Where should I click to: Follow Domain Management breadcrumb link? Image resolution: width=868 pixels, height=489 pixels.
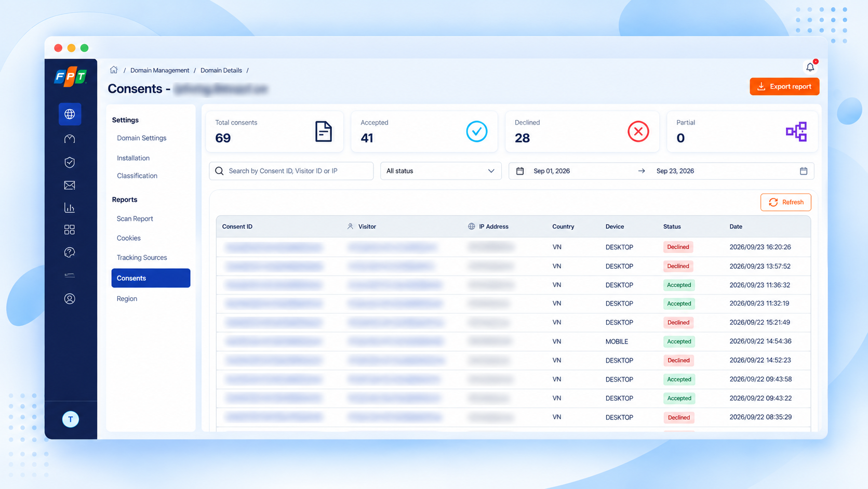tap(159, 70)
